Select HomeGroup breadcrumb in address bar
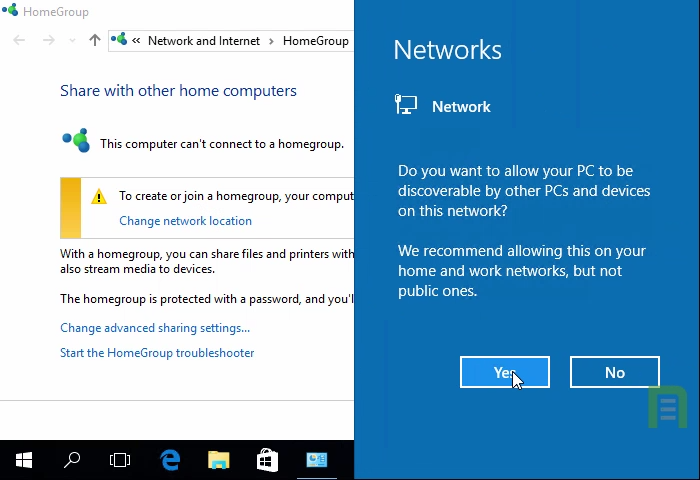 click(x=316, y=41)
